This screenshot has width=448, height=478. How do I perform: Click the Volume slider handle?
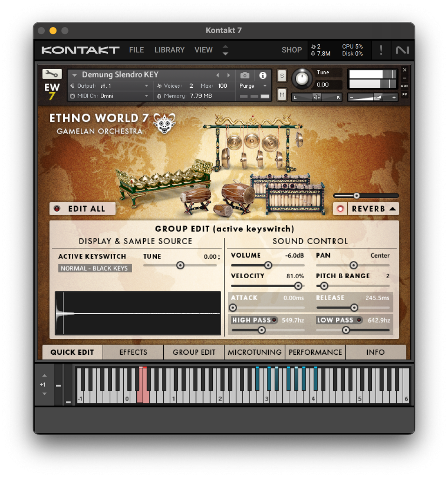[268, 265]
